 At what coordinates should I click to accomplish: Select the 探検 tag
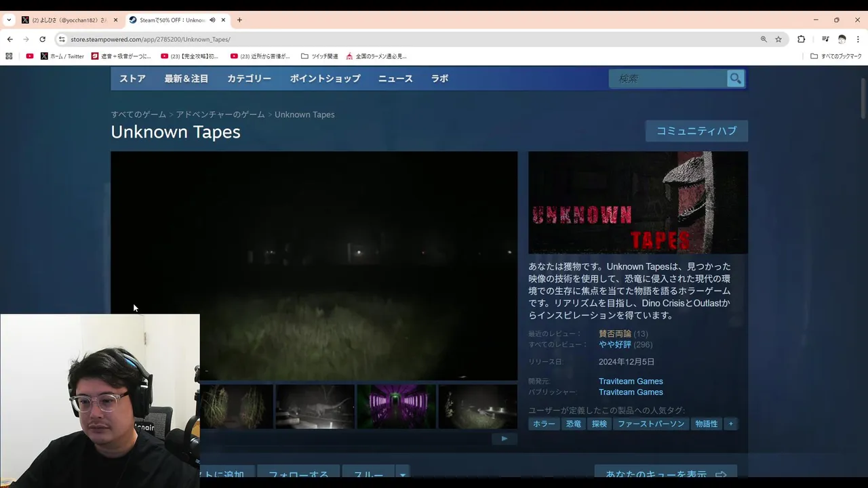tap(599, 424)
